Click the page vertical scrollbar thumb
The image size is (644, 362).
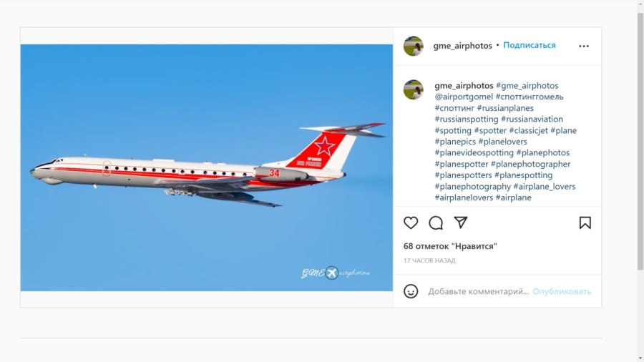[x=640, y=142]
